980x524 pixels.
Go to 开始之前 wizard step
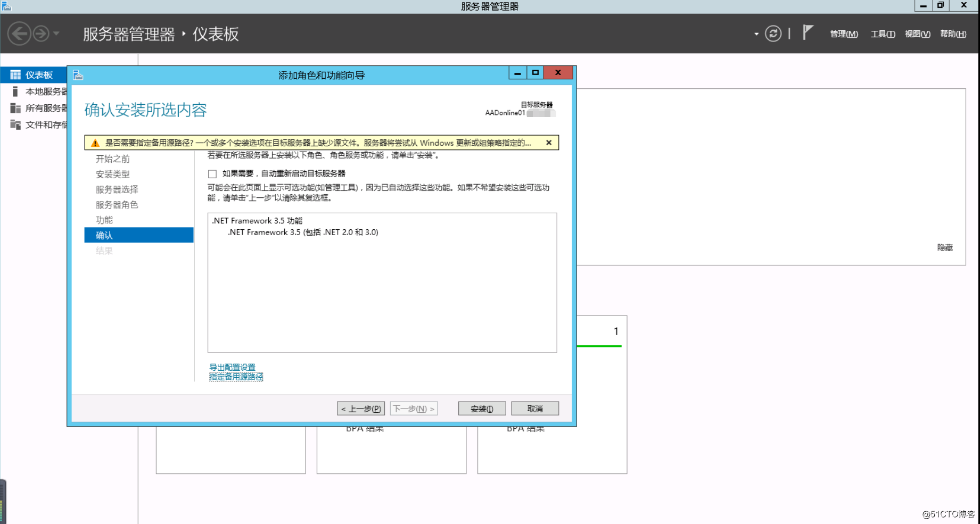(112, 159)
